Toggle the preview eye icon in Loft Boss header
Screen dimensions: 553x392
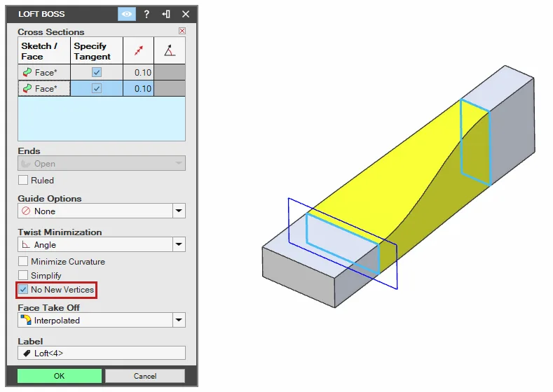pos(127,14)
